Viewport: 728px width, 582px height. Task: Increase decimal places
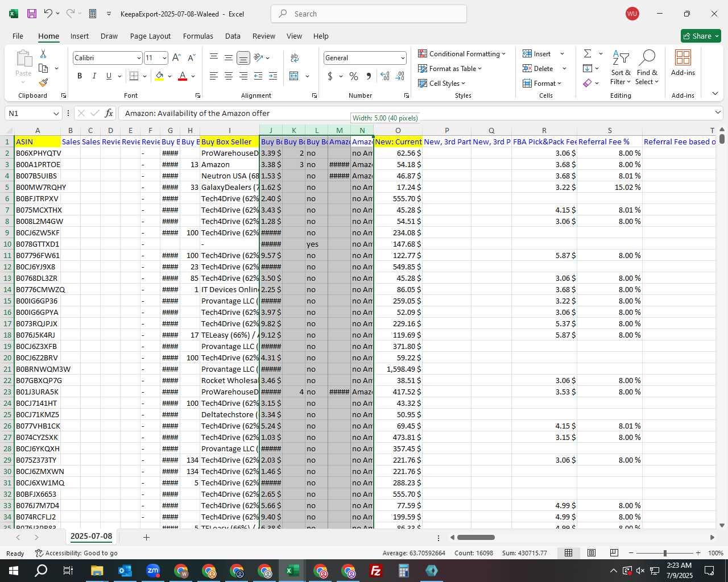point(385,76)
